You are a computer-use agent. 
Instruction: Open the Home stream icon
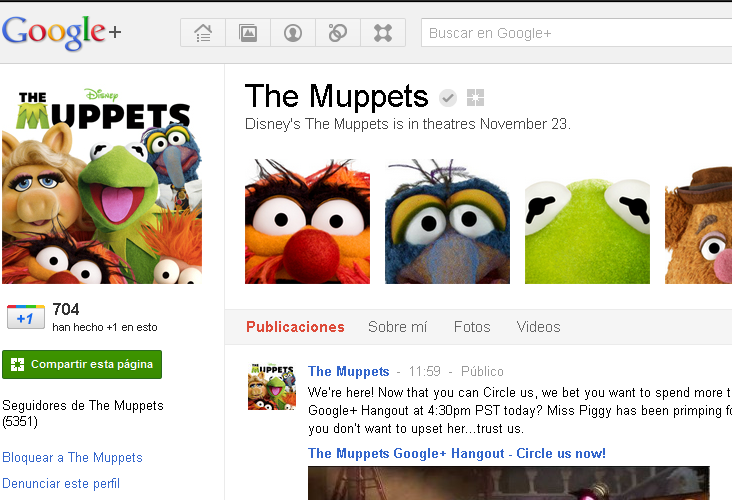point(203,33)
